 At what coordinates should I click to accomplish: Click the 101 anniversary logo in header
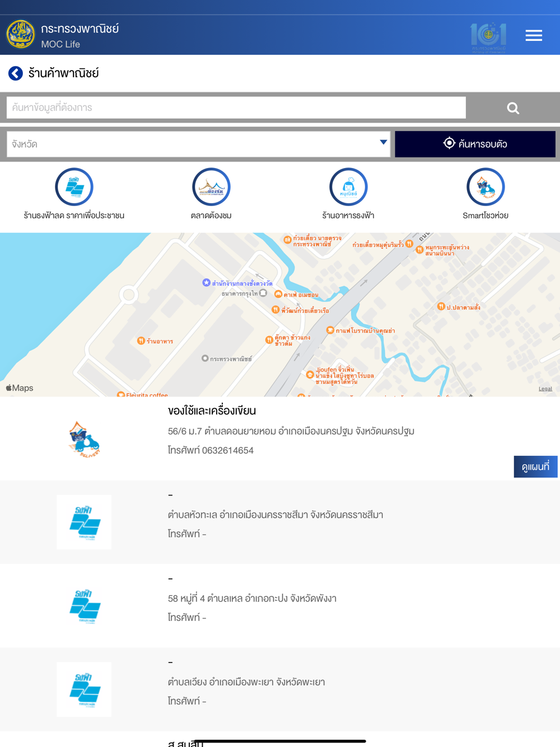[488, 37]
